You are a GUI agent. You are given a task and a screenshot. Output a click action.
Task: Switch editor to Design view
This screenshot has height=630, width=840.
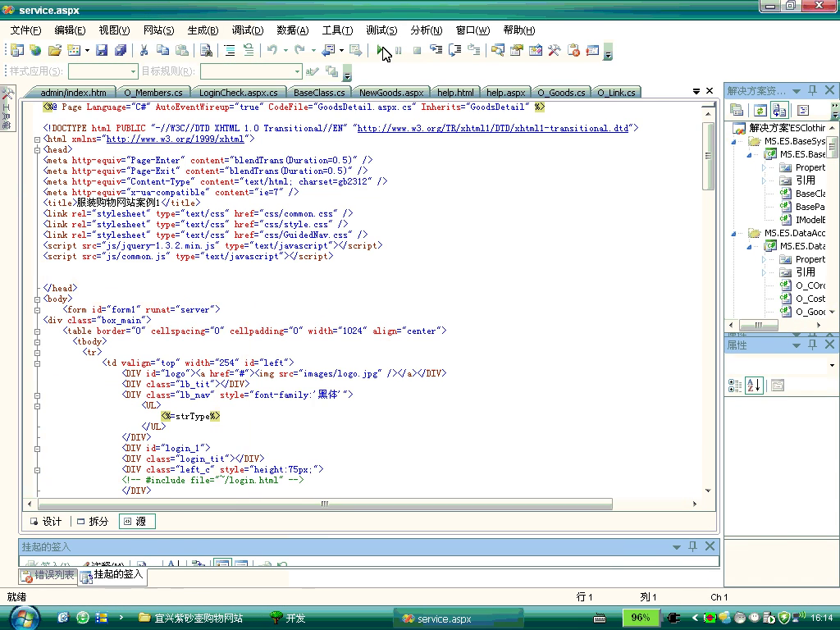(46, 521)
